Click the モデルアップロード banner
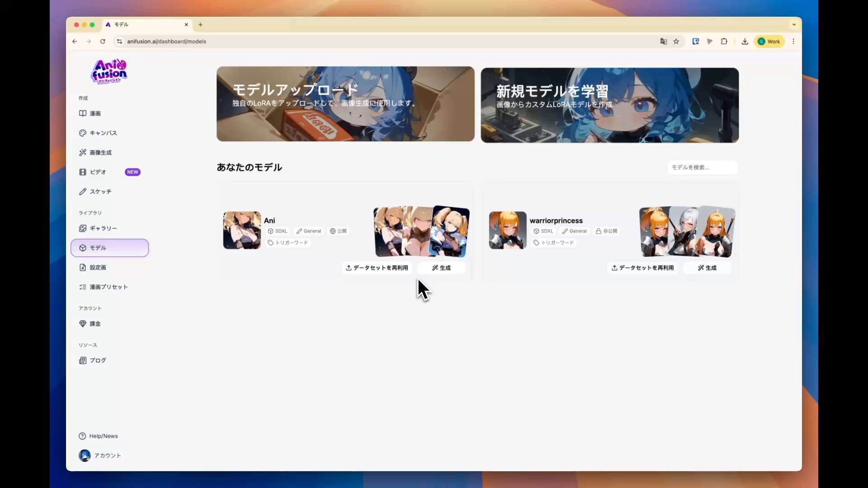Image resolution: width=868 pixels, height=488 pixels. point(345,104)
